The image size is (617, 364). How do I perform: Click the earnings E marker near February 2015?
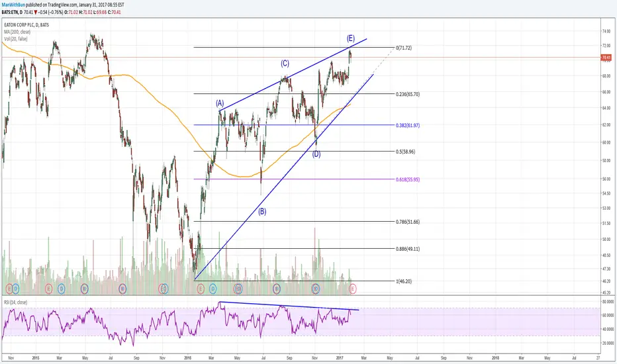click(x=48, y=289)
